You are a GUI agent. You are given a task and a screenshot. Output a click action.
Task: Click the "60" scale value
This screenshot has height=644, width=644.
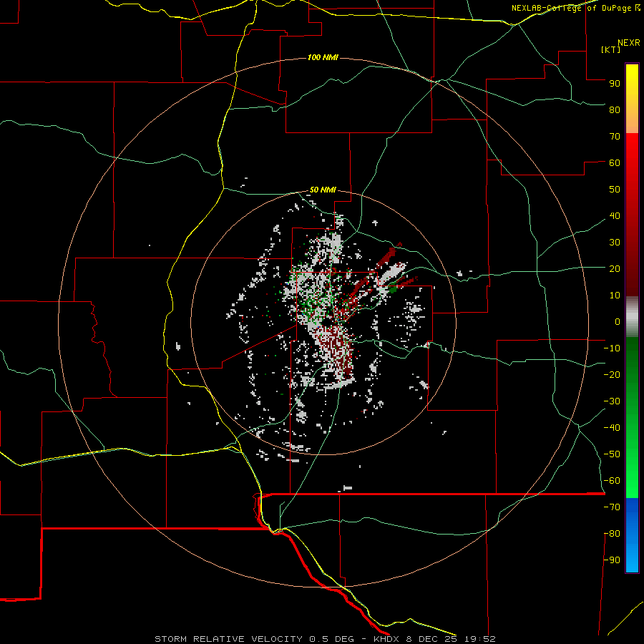(615, 163)
